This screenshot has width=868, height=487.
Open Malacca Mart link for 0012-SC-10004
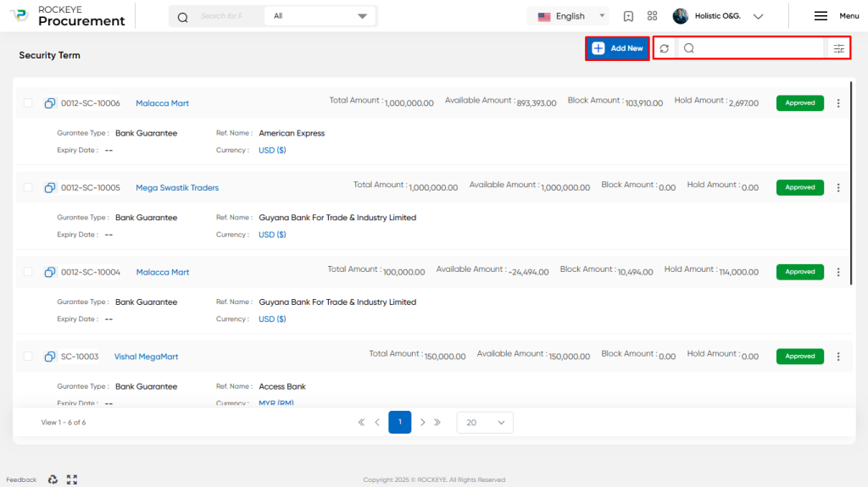point(163,272)
